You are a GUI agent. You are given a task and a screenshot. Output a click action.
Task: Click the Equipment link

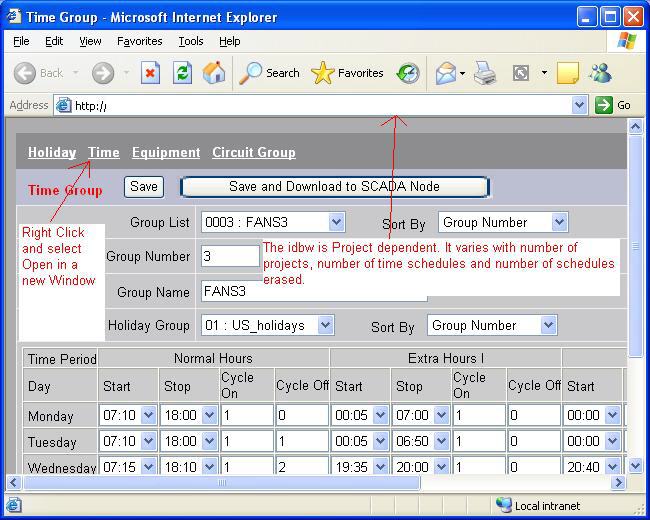pyautogui.click(x=166, y=153)
